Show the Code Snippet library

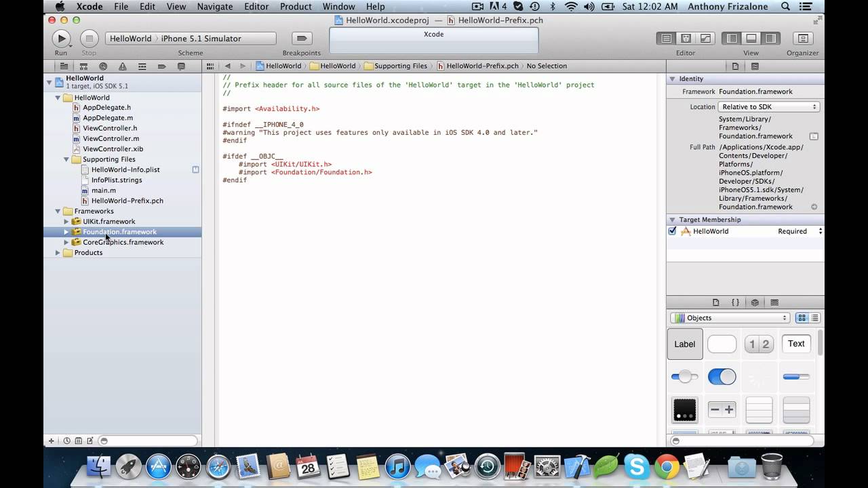click(x=735, y=302)
